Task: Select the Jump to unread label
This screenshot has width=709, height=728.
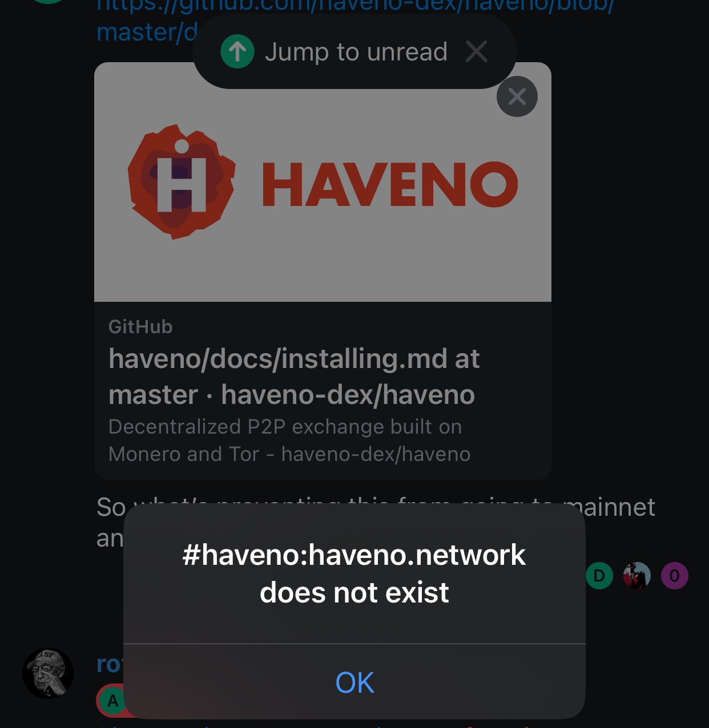Action: click(356, 52)
